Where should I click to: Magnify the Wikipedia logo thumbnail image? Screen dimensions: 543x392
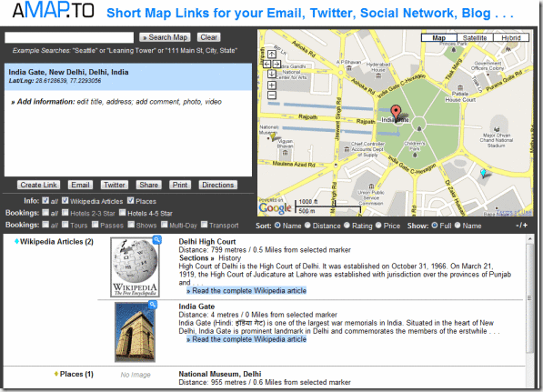point(156,239)
